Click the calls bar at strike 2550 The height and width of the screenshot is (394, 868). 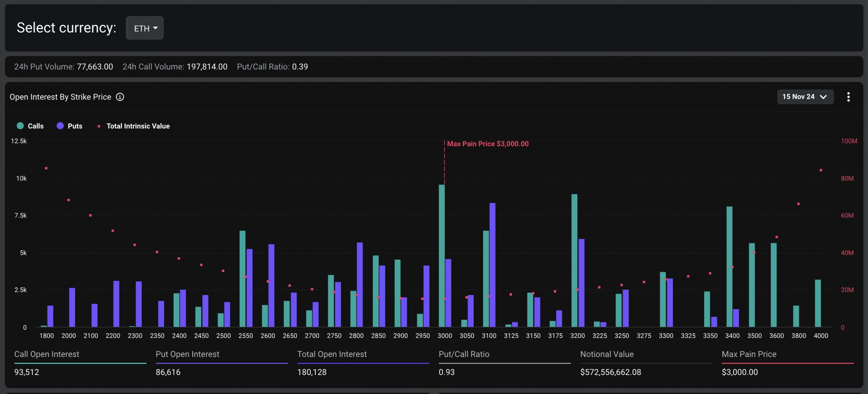coord(242,279)
